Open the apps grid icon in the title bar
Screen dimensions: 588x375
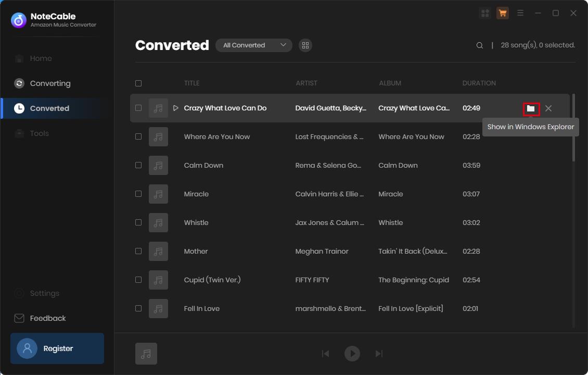coord(485,13)
